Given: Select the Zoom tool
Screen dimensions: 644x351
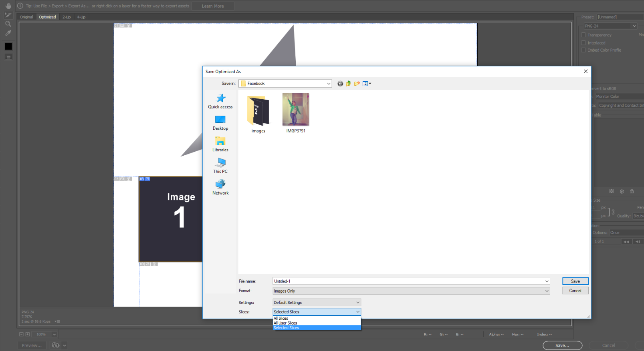Looking at the screenshot, I should (8, 24).
